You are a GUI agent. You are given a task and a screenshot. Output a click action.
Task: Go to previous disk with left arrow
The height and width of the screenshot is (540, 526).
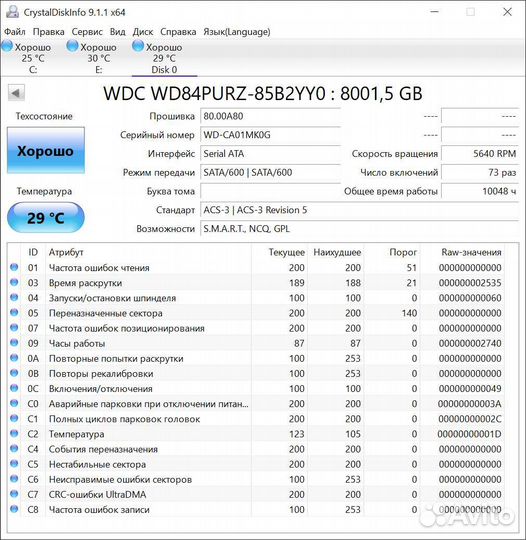coord(16,93)
